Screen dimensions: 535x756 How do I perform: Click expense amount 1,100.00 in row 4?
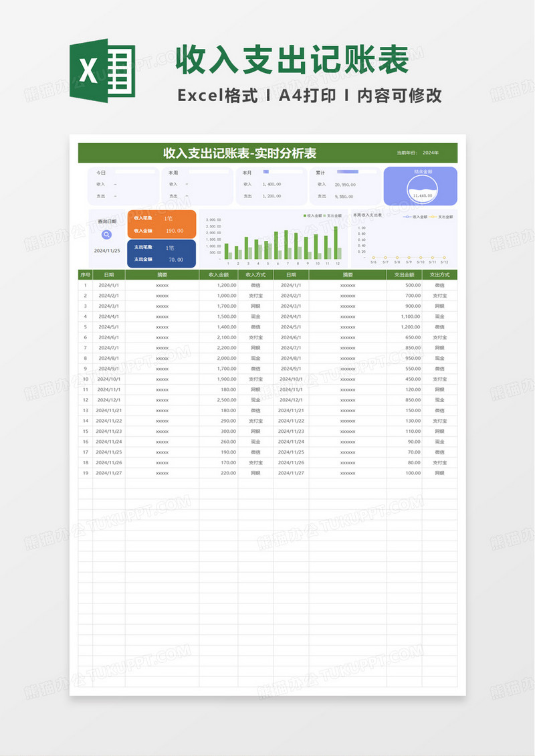(x=411, y=316)
